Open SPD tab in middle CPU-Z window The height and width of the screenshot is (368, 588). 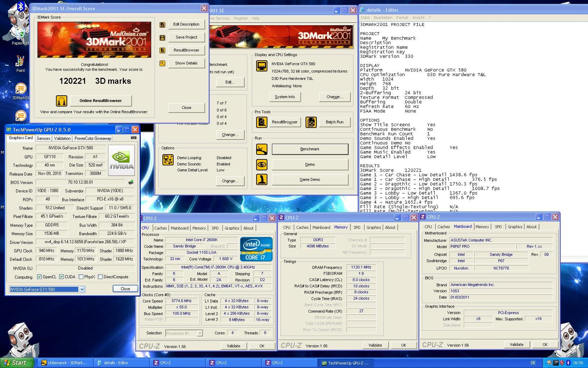[357, 227]
